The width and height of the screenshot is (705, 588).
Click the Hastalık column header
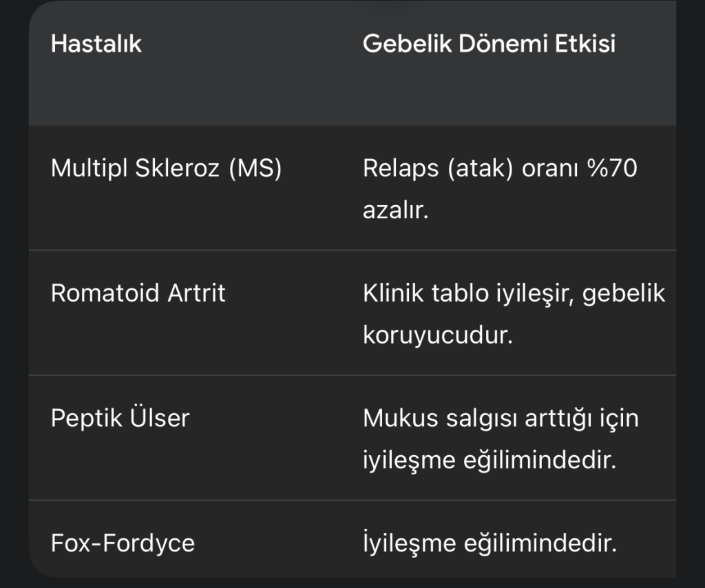coord(96,44)
